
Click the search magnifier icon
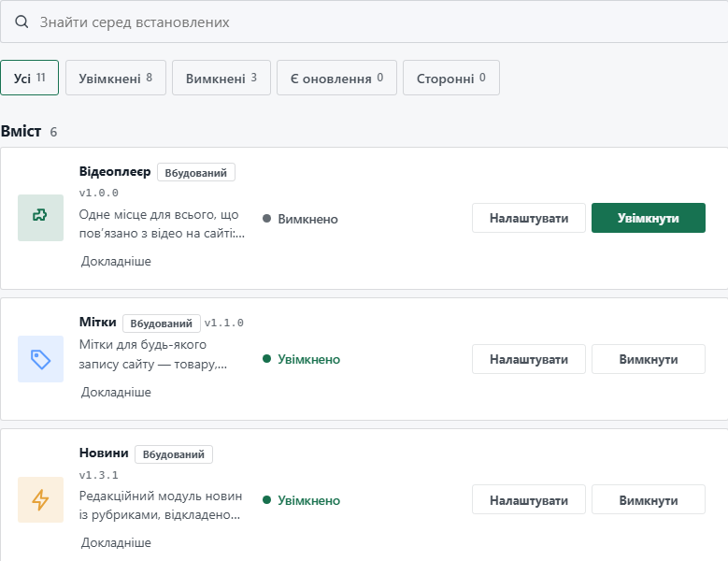pyautogui.click(x=21, y=22)
